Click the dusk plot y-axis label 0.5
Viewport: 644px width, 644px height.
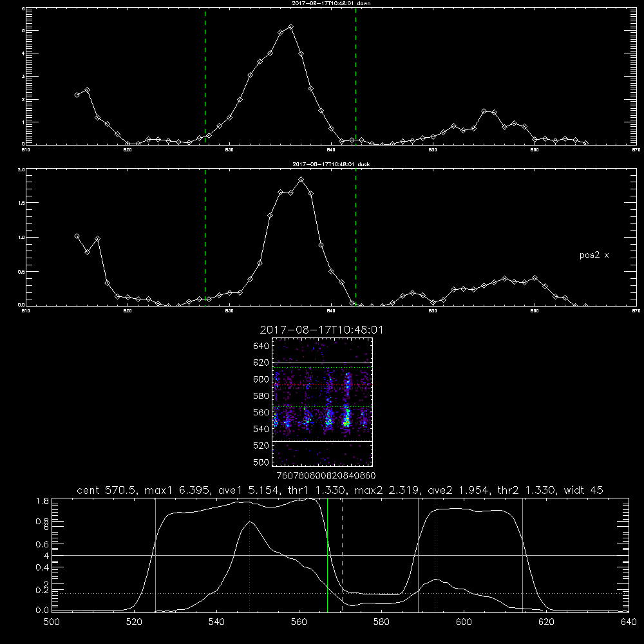coord(21,272)
